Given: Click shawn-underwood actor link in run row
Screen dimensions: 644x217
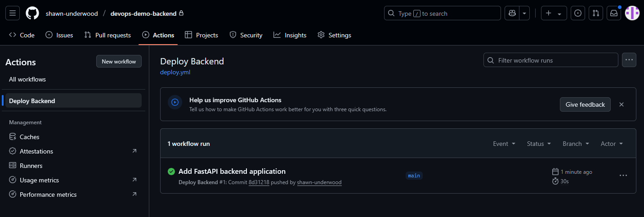Looking at the screenshot, I should click(x=319, y=182).
